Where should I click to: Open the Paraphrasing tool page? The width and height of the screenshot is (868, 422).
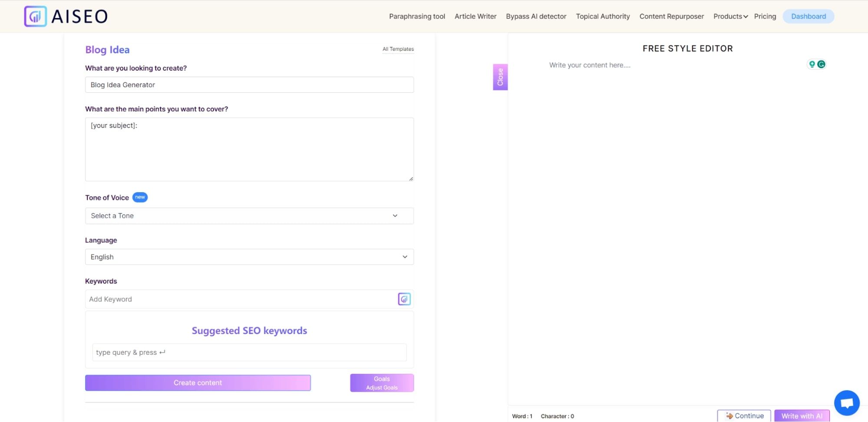(x=417, y=16)
